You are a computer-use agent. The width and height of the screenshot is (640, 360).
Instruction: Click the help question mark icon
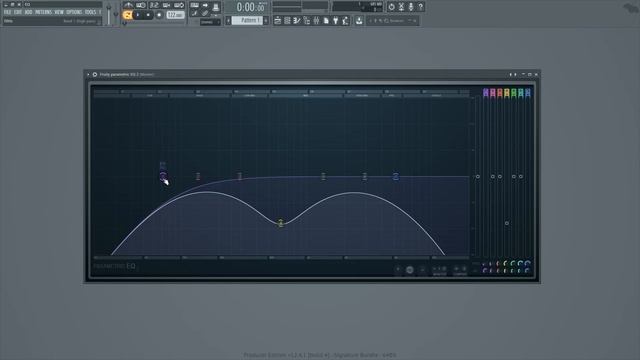coord(421,7)
